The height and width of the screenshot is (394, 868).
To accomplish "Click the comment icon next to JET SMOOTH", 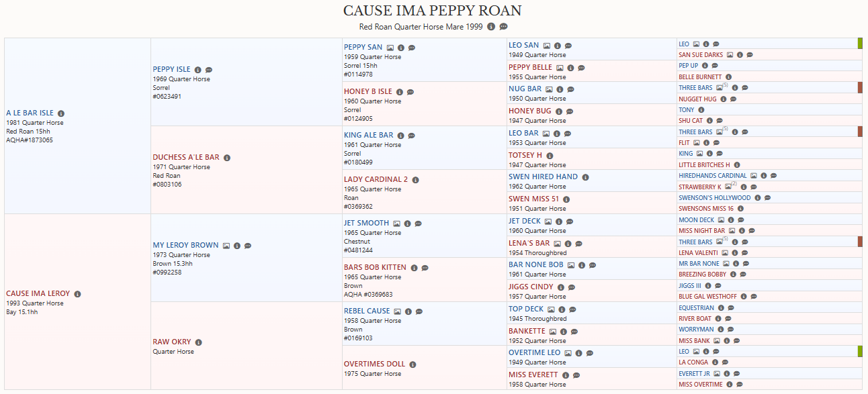I will click(x=418, y=224).
